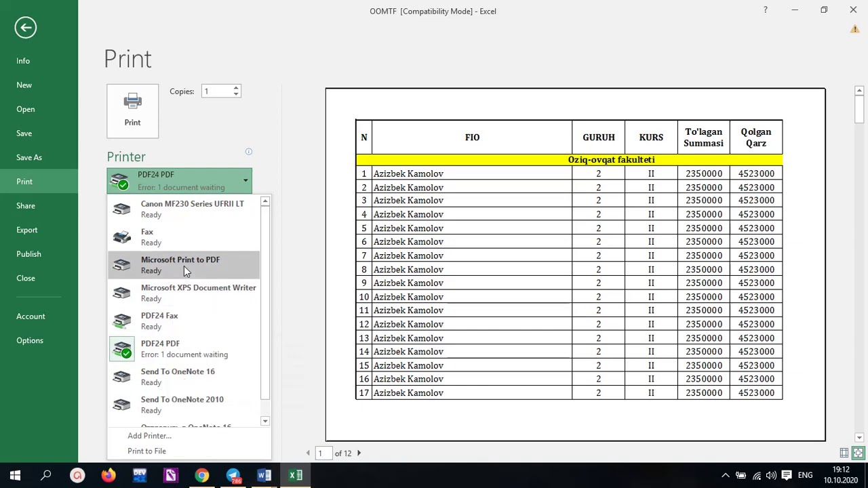This screenshot has height=488, width=868.
Task: Show hidden system tray icons
Action: (725, 476)
